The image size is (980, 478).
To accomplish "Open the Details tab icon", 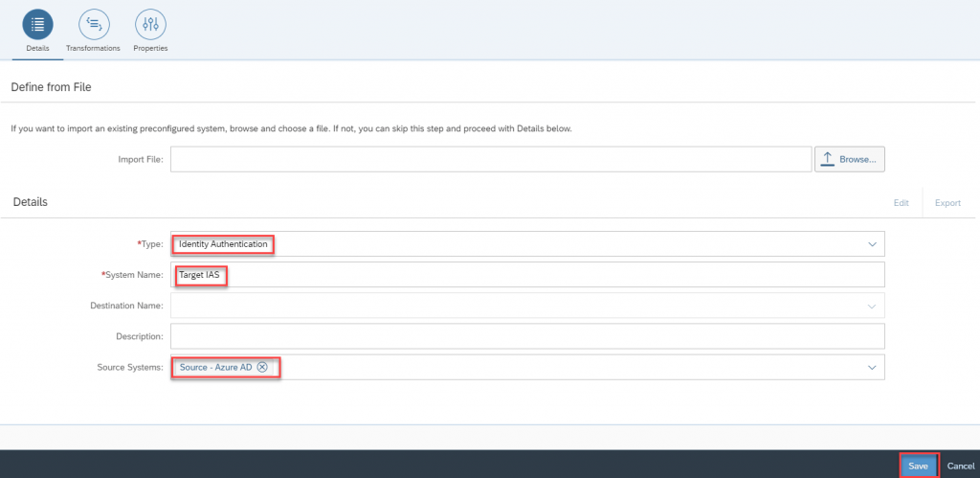I will pyautogui.click(x=37, y=24).
